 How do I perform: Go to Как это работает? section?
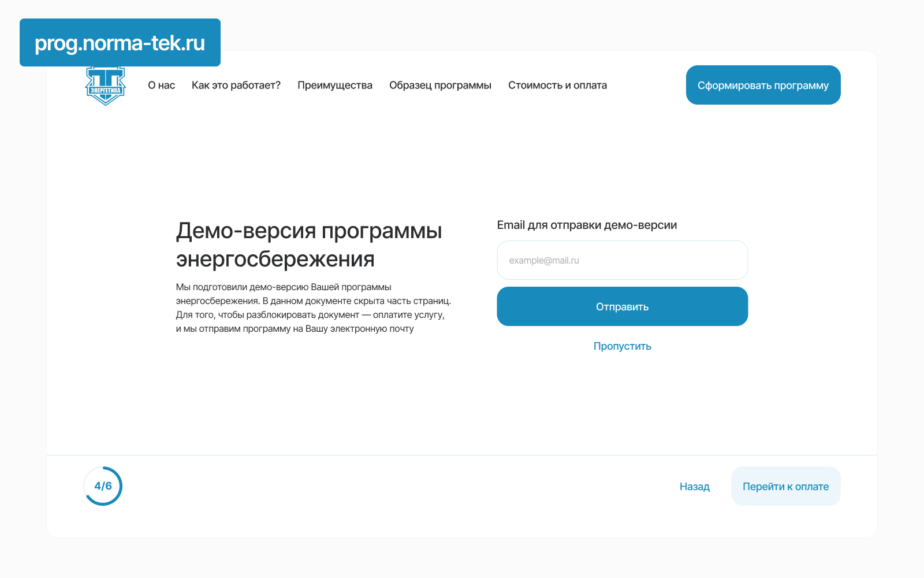236,86
